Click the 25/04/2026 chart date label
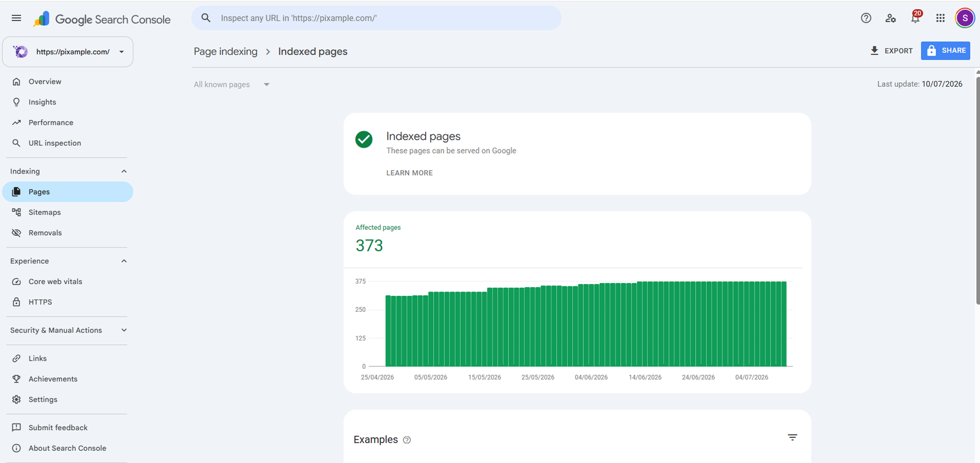Image resolution: width=980 pixels, height=463 pixels. pos(377,377)
